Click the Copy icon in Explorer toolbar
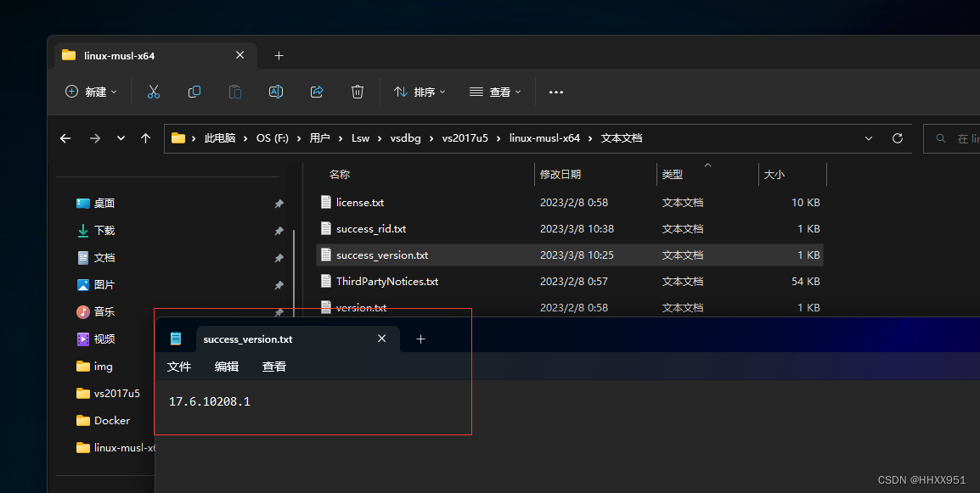This screenshot has height=493, width=980. point(194,92)
